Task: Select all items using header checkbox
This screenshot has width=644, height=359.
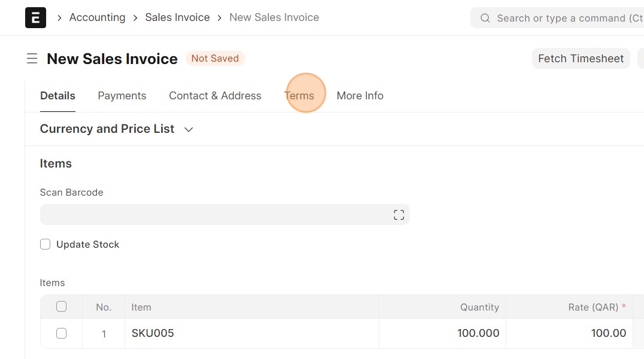Action: click(x=61, y=306)
